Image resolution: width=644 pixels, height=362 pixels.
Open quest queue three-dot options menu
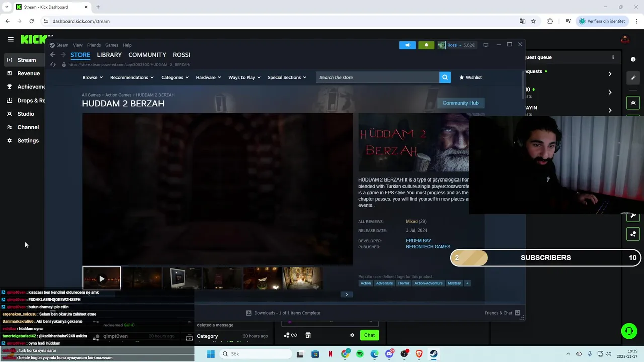(x=613, y=57)
